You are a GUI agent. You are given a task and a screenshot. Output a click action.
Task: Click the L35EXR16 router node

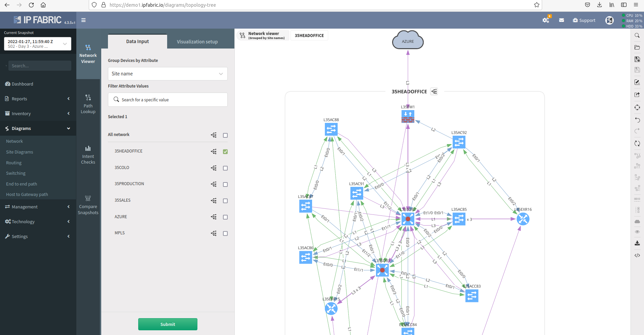pos(523,219)
